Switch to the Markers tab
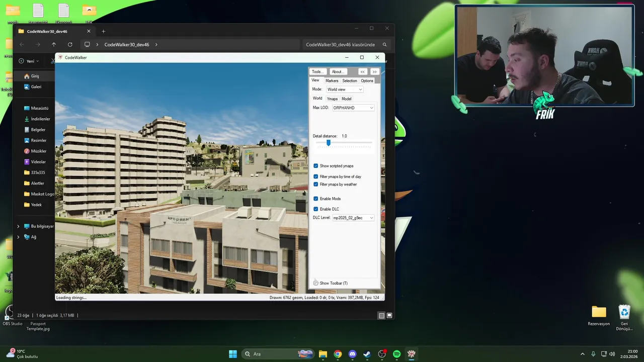Viewport: 644px width, 362px height. tap(332, 80)
